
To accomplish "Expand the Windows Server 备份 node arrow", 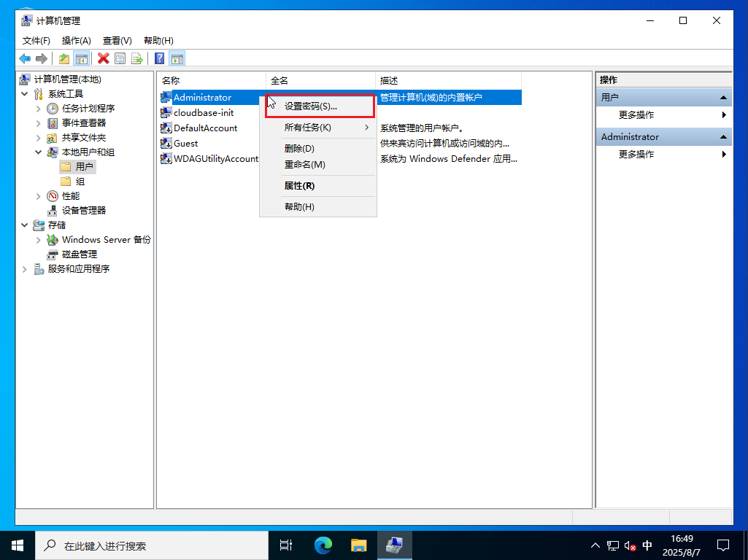I will (x=38, y=240).
